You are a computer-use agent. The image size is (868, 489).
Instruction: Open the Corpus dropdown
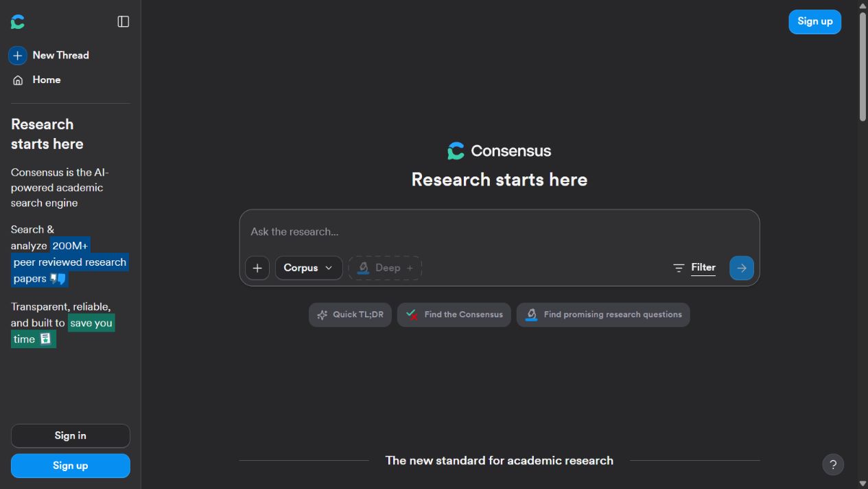pos(308,268)
